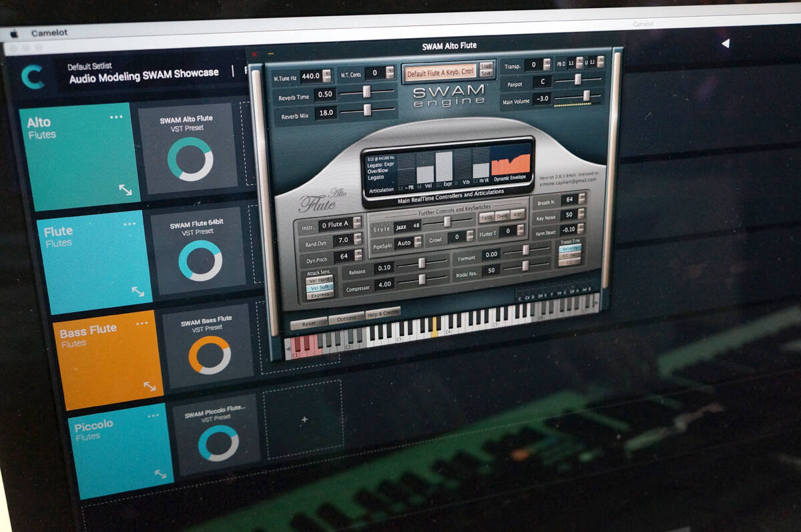
Task: Click the Save preset button
Action: point(487,73)
